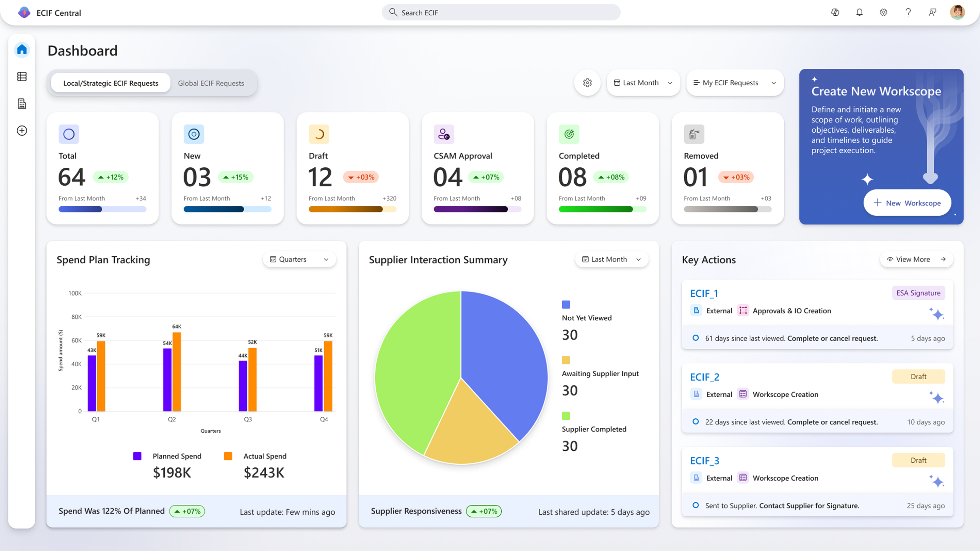Click the Home icon in left sidebar
The image size is (980, 551).
point(22,49)
